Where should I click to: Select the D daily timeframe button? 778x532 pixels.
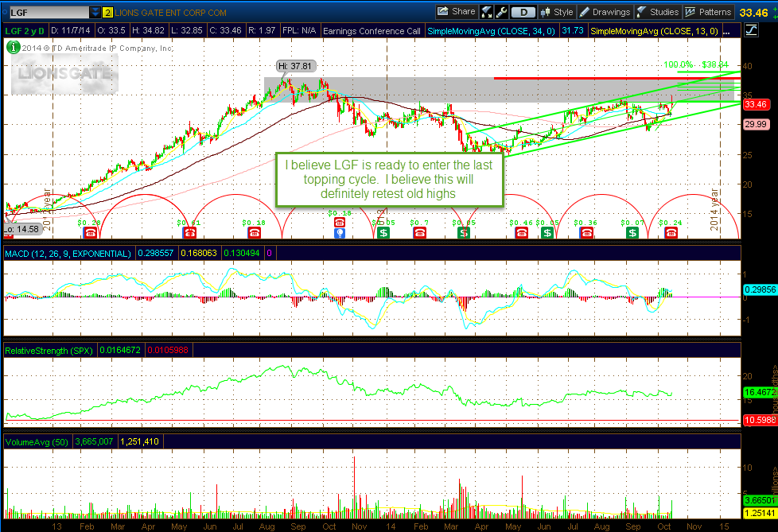[x=523, y=12]
